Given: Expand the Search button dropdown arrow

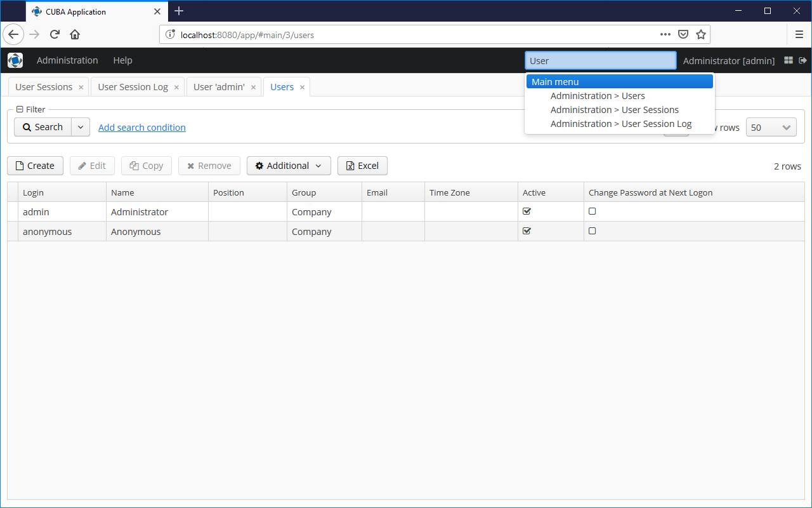Looking at the screenshot, I should [80, 127].
